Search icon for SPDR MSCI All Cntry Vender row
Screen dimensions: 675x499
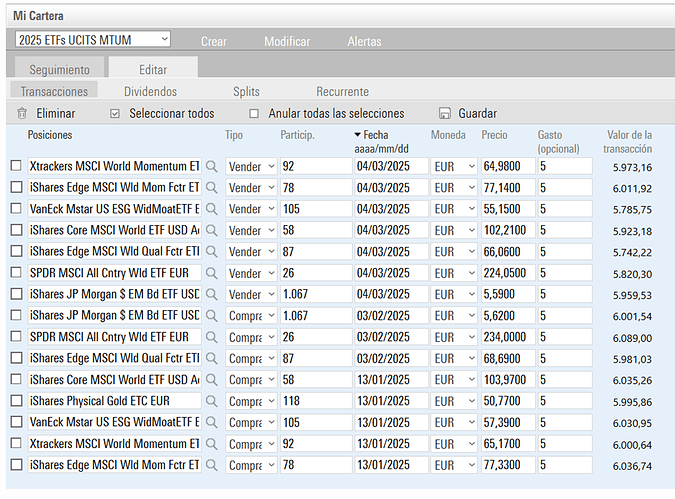[211, 273]
